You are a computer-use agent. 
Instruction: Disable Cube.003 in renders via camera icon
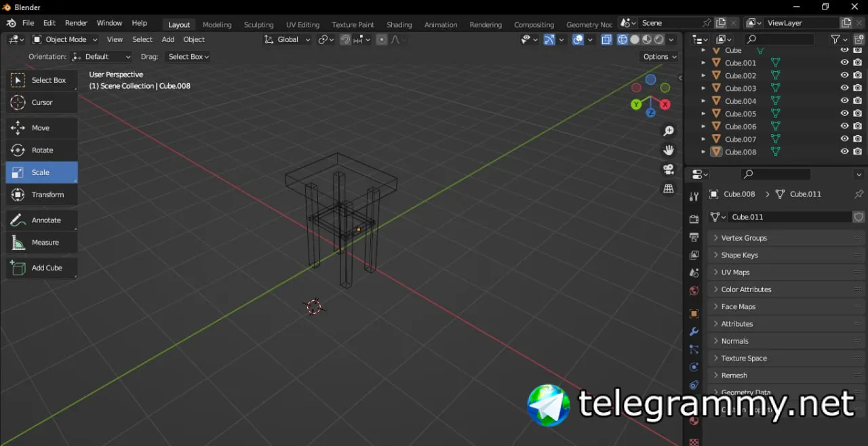pos(857,88)
